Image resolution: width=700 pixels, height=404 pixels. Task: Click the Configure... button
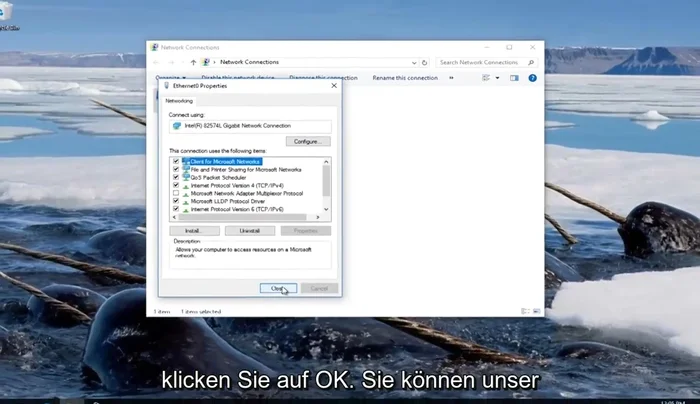pyautogui.click(x=306, y=141)
